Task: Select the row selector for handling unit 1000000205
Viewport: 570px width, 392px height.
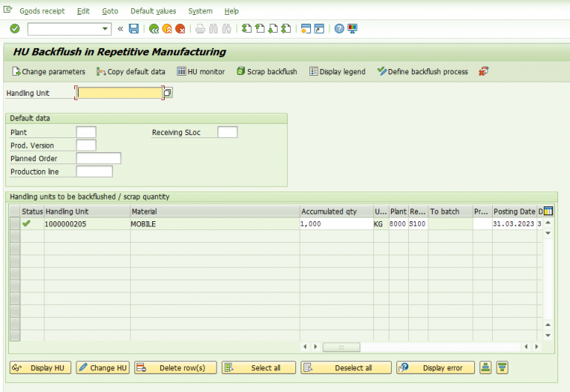Action: pos(14,223)
